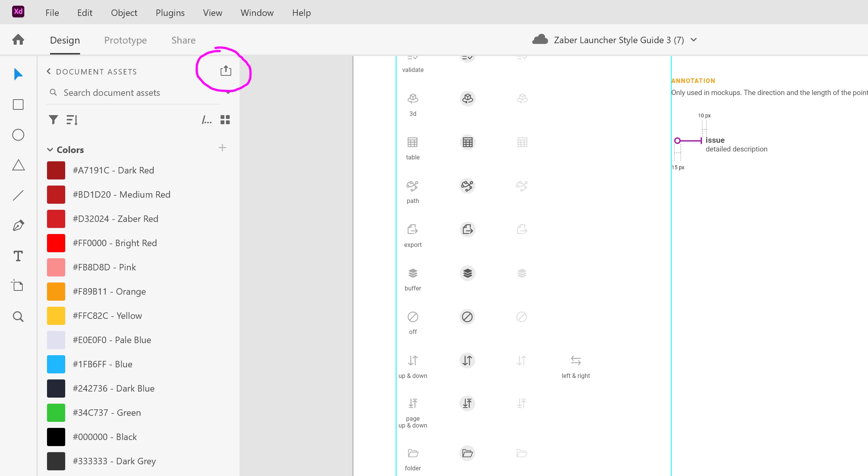Viewport: 868px width, 476px height.
Task: Go back from Document Assets panel
Action: pos(49,72)
